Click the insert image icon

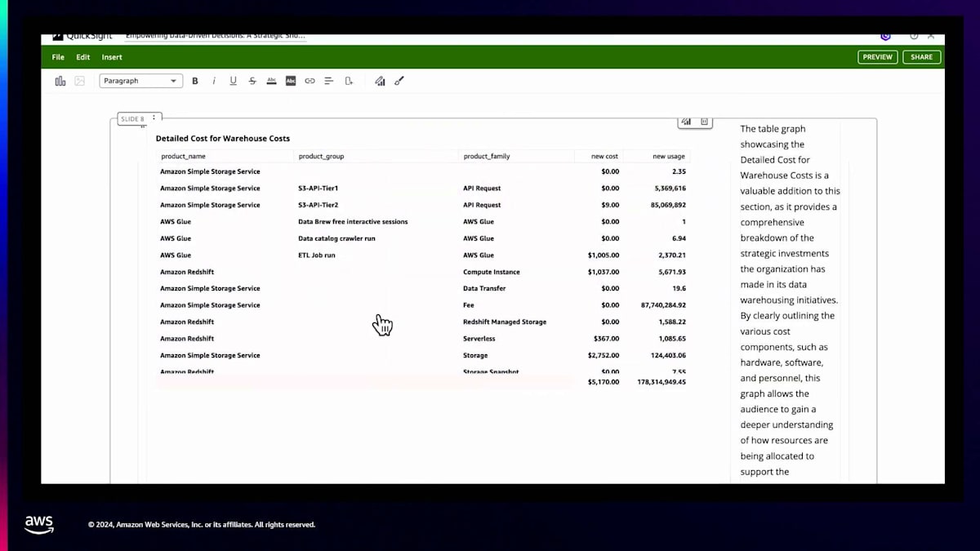pyautogui.click(x=79, y=81)
